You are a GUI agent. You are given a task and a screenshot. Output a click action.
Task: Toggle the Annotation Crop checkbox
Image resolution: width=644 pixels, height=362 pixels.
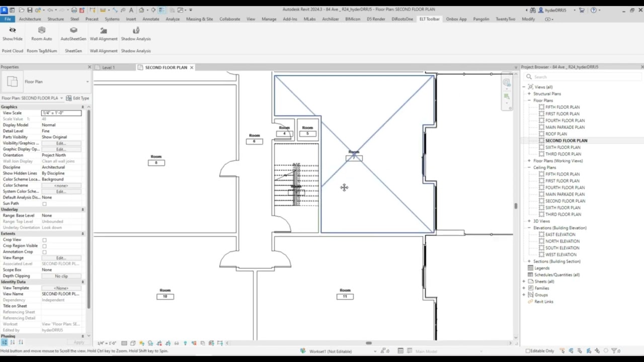coord(44,252)
